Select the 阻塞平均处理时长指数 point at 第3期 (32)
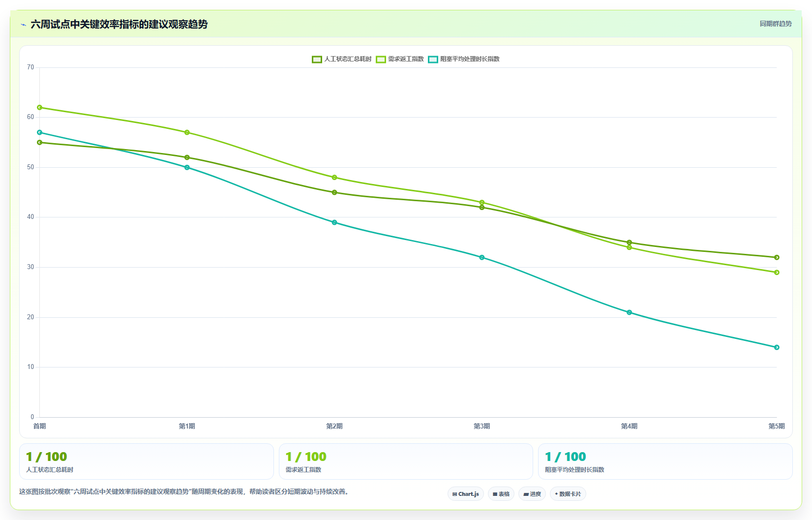The width and height of the screenshot is (812, 520). [482, 257]
